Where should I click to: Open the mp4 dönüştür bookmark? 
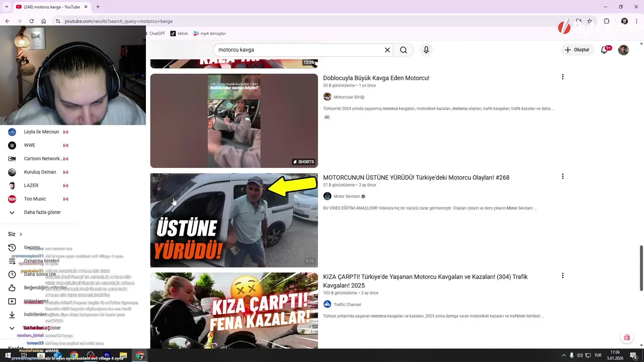[209, 33]
